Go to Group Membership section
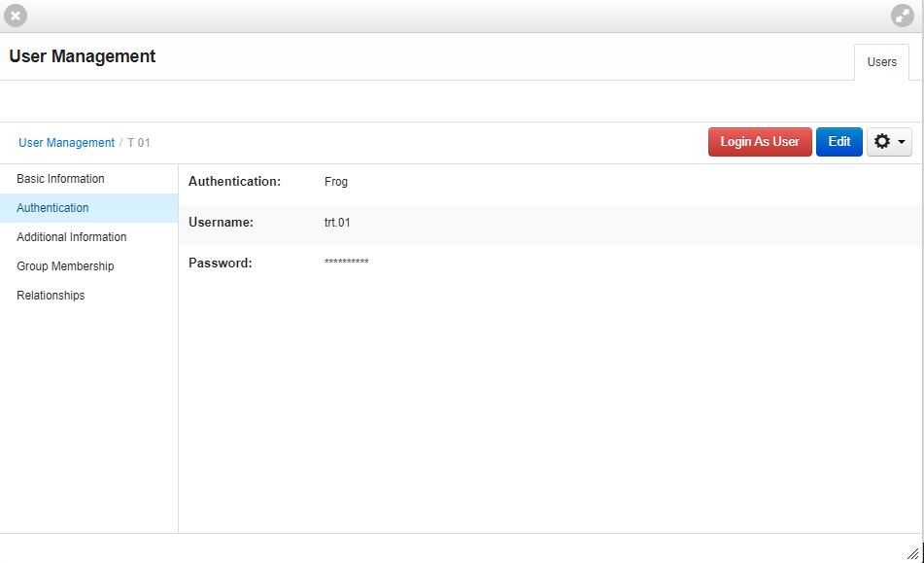The image size is (924, 563). [x=89, y=266]
